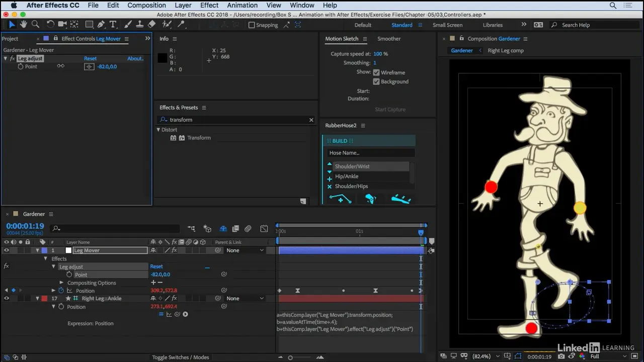644x362 pixels.
Task: Collapse Leg adjust effect in Effect Controls
Action: [x=6, y=58]
